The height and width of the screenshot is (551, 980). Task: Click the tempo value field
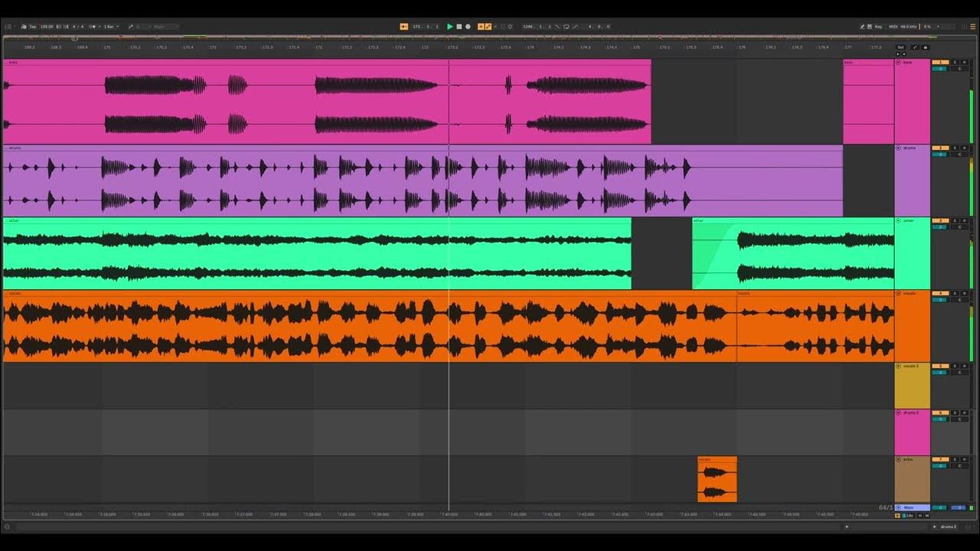(x=47, y=27)
